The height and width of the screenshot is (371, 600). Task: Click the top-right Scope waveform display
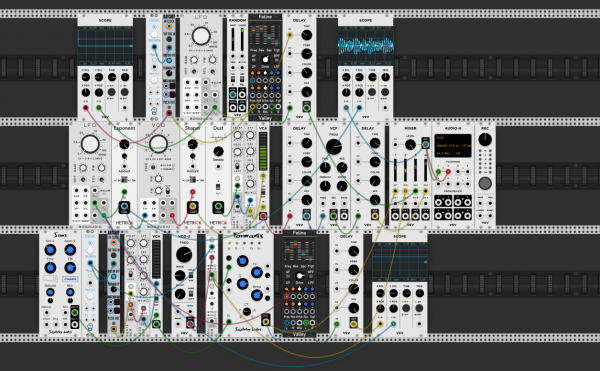pos(365,44)
